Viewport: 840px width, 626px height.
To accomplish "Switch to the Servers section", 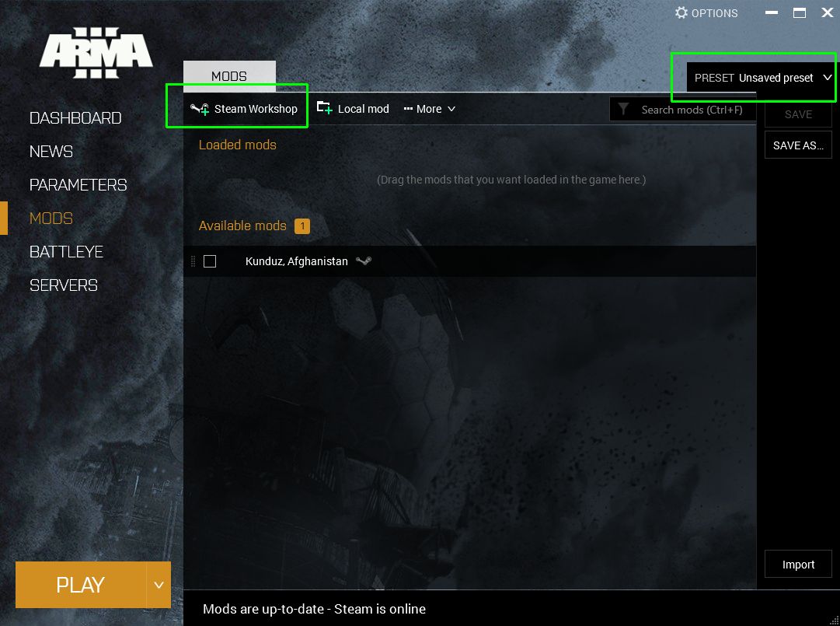I will tap(64, 285).
